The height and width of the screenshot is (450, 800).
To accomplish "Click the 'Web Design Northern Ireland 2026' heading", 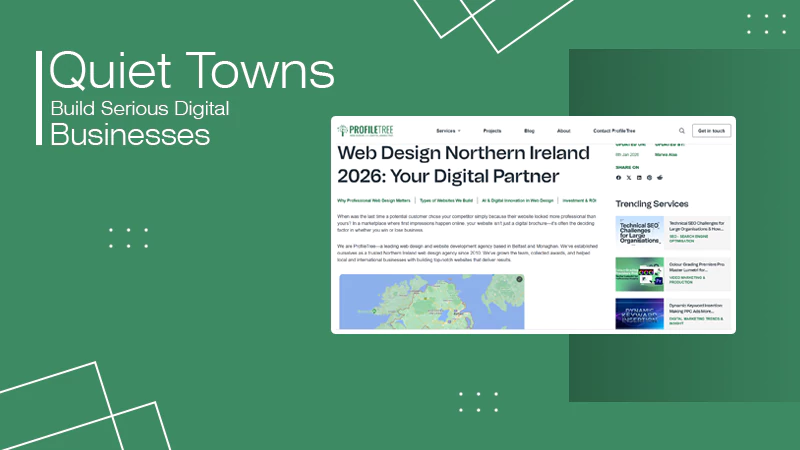I will point(463,164).
